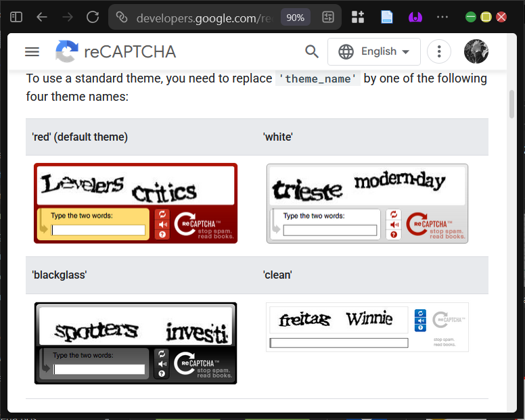This screenshot has height=420, width=525.
Task: Open the user profile avatar
Action: (x=476, y=51)
